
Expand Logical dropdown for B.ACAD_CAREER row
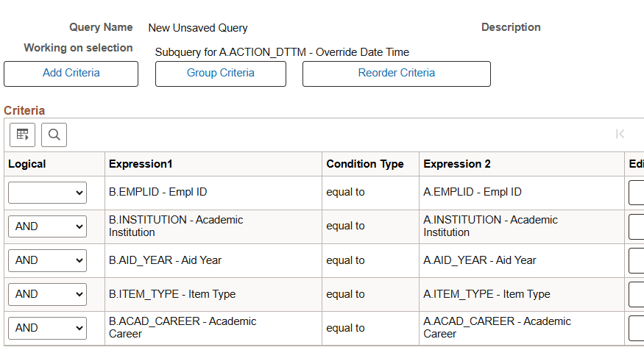[x=47, y=328]
